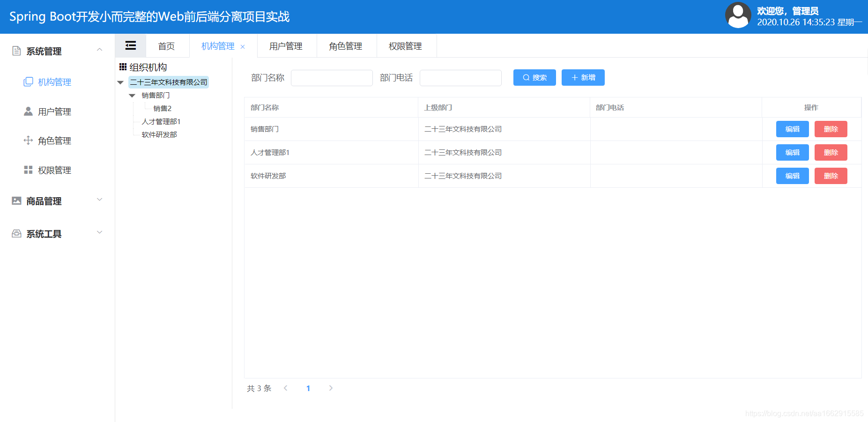Switch to the 用户管理 tab
868x422 pixels.
point(286,46)
